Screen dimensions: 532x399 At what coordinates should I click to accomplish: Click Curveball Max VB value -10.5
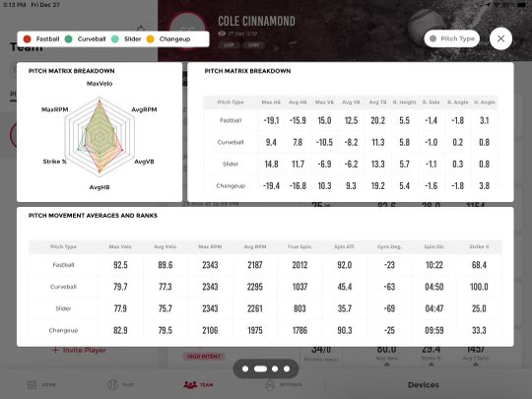324,142
